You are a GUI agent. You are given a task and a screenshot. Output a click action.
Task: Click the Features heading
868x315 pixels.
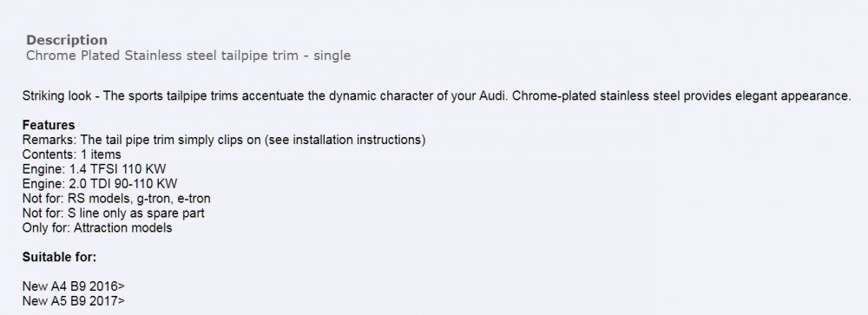49,125
